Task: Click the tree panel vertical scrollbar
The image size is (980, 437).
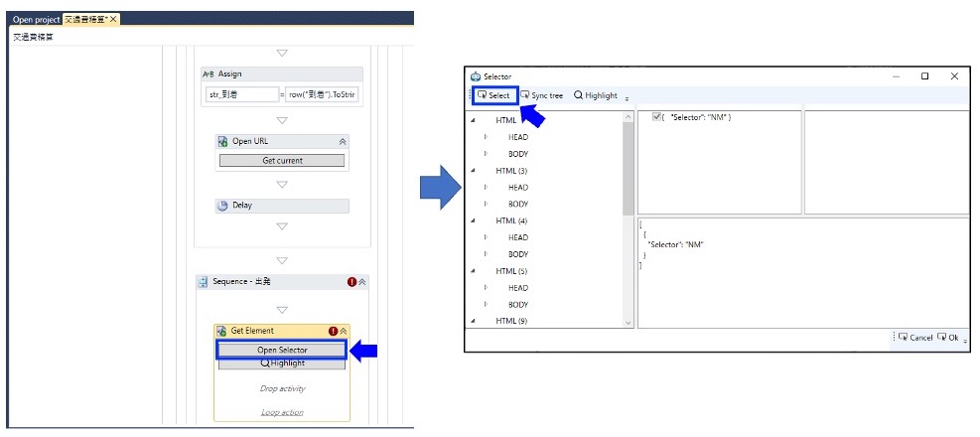Action: (629, 218)
